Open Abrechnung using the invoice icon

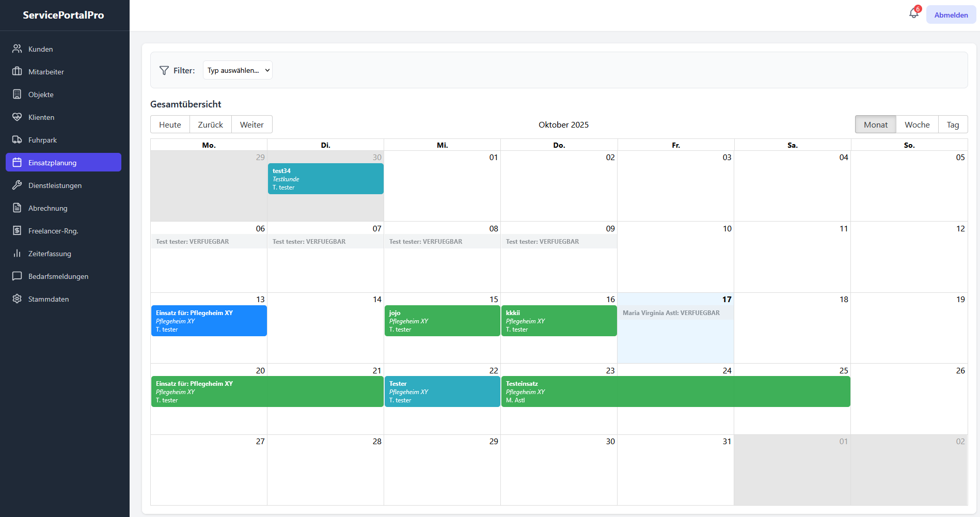17,208
